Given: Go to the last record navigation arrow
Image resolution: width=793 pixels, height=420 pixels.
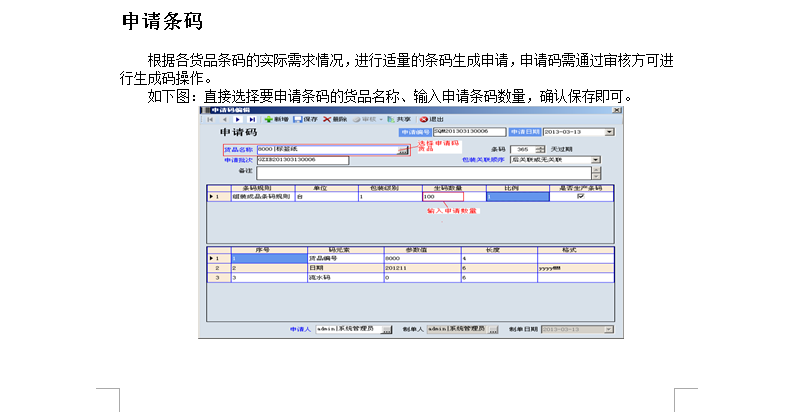Looking at the screenshot, I should (x=252, y=119).
